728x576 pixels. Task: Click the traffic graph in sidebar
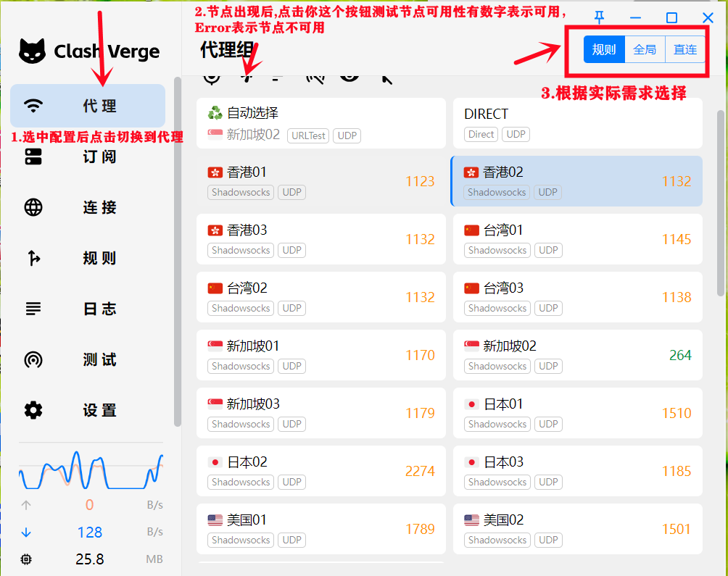[91, 469]
